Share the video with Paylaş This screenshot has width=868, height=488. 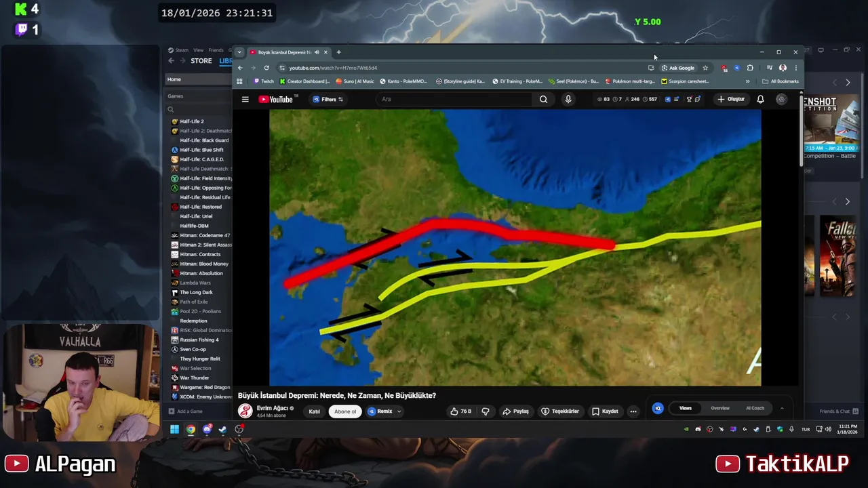[515, 411]
